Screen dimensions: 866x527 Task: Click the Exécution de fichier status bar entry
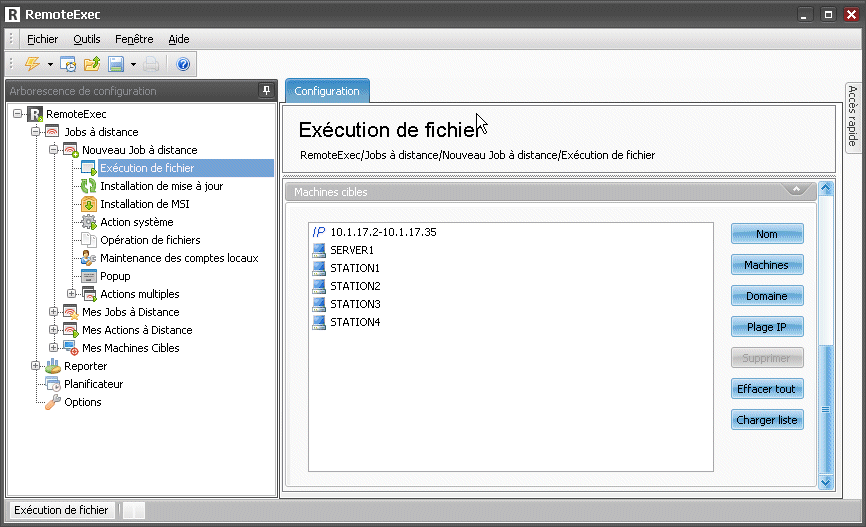[61, 510]
